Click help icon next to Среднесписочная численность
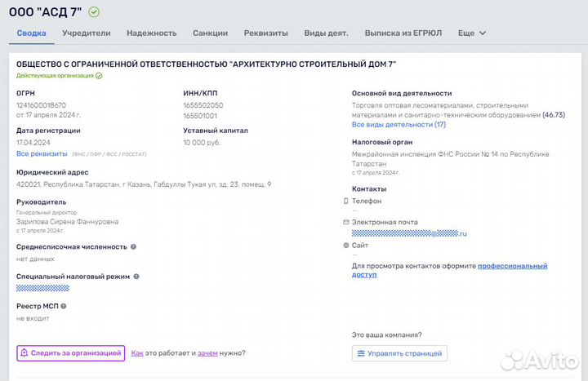This screenshot has width=588, height=381. (x=133, y=246)
